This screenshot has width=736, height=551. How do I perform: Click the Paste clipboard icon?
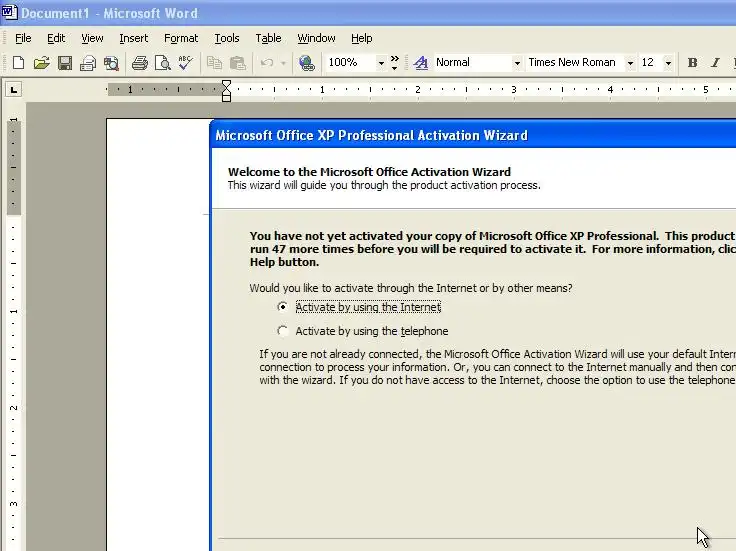238,62
